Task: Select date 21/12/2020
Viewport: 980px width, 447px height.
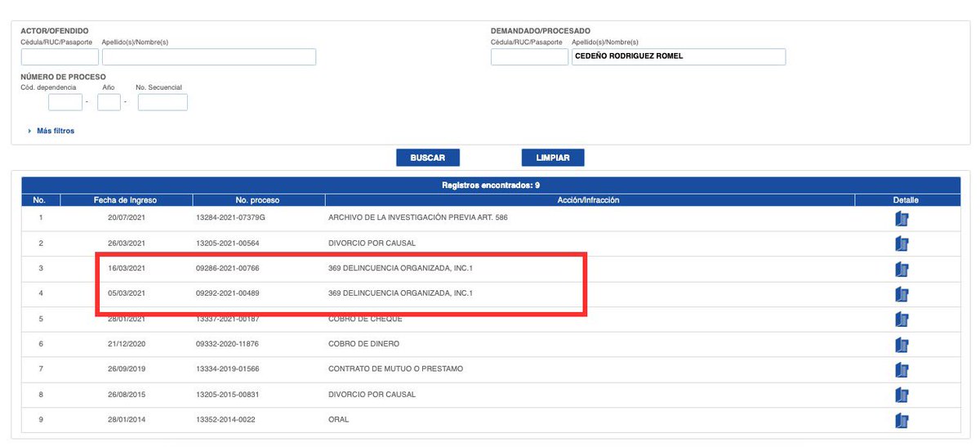Action: coord(127,345)
